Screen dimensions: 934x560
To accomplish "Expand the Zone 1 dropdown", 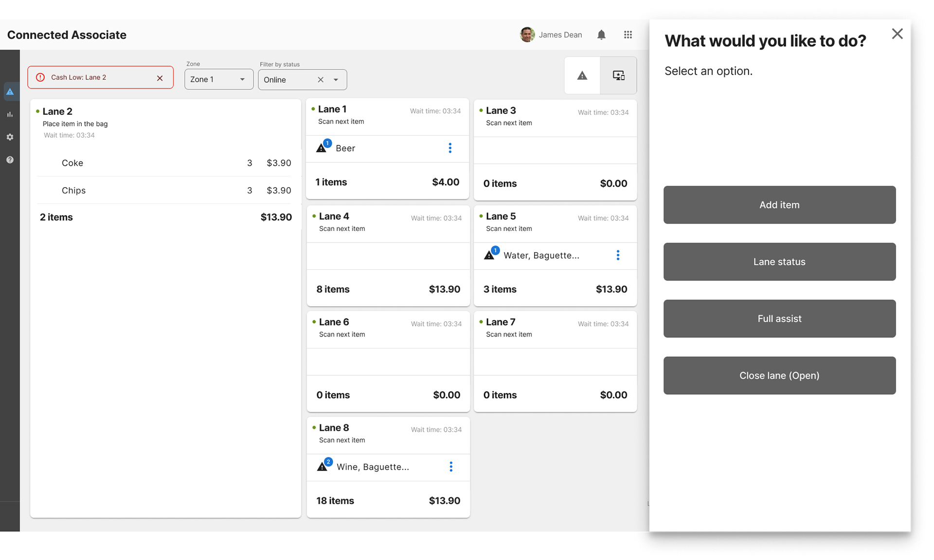I will [219, 79].
